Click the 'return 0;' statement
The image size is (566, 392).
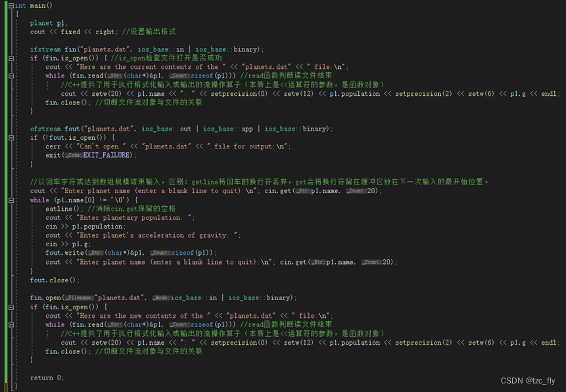(47, 378)
